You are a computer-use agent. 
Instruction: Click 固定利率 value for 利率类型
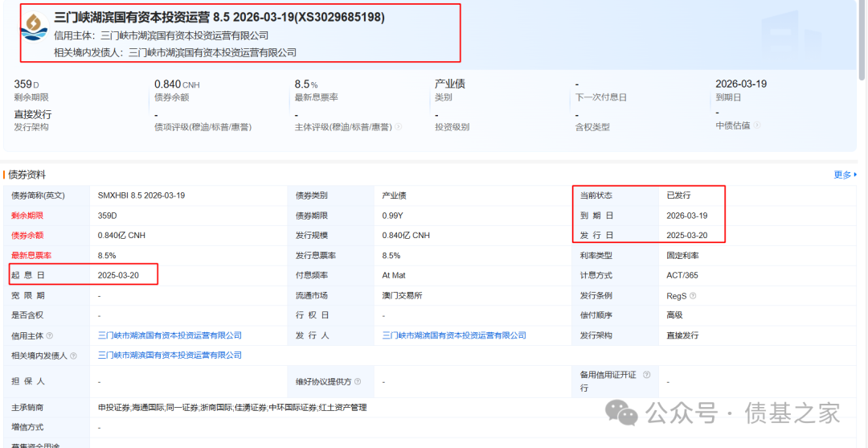click(x=682, y=255)
